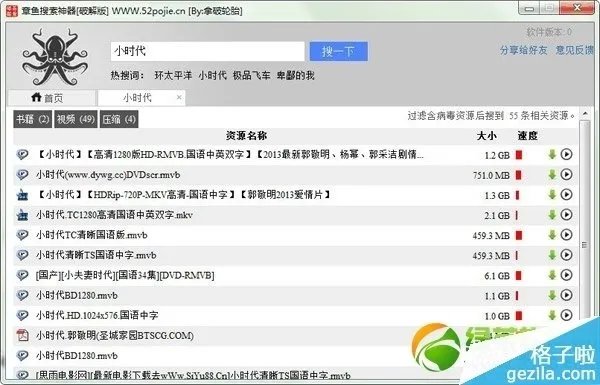Select hot keyword 极品飞车
This screenshot has width=600, height=385.
click(x=251, y=75)
